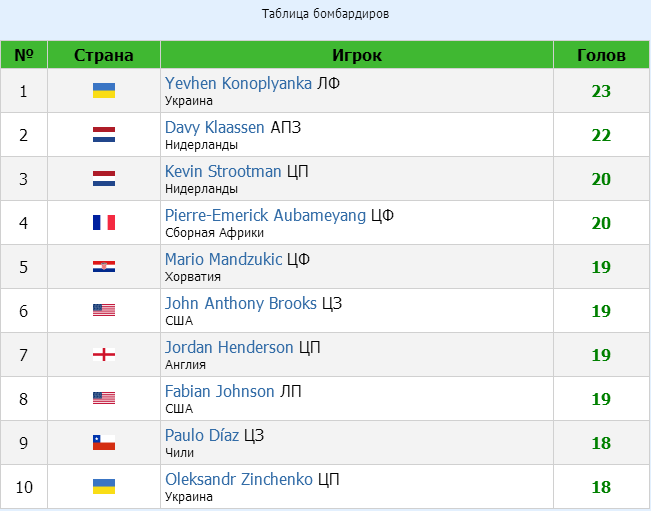The height and width of the screenshot is (511, 651).
Task: Click Ukraine flag in Oleksandr Zinchenko row
Action: 104,487
